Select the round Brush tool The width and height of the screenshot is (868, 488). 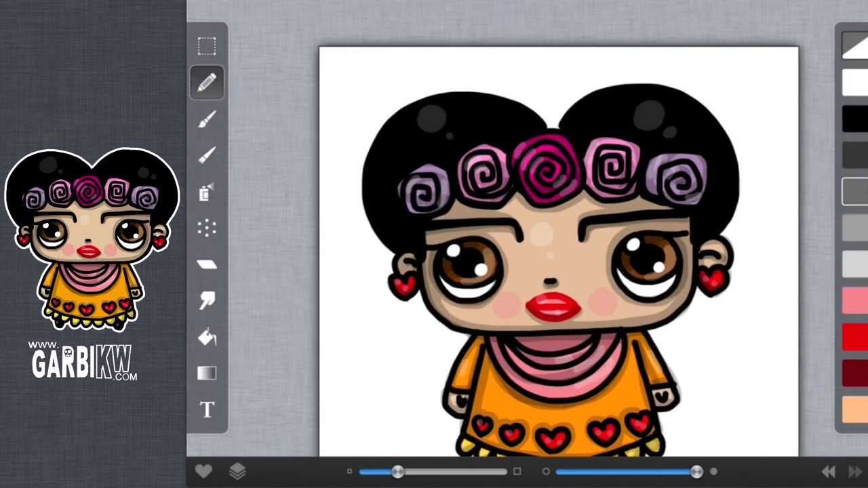pyautogui.click(x=207, y=119)
